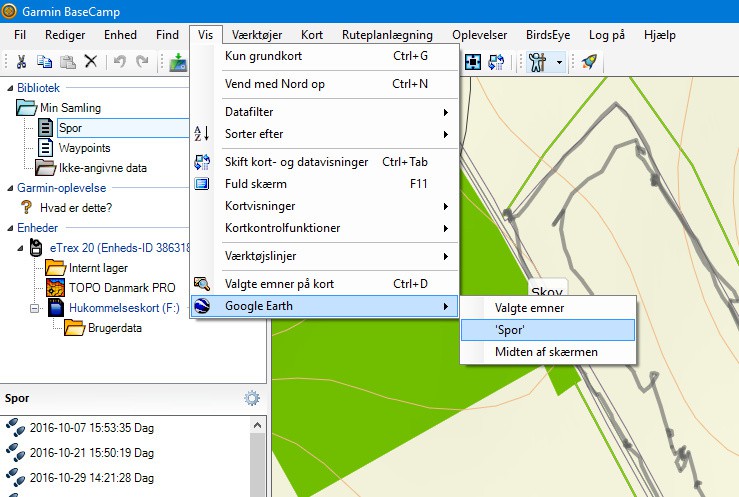Open the Kortvisninger submenu
Viewport: 739px width, 497px height.
[325, 206]
